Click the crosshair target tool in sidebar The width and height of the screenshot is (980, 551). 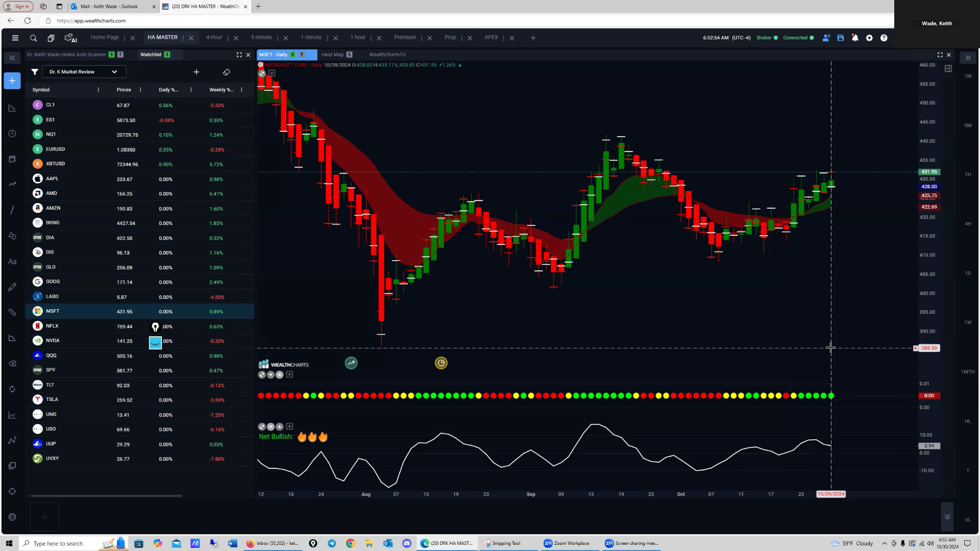[x=12, y=491]
